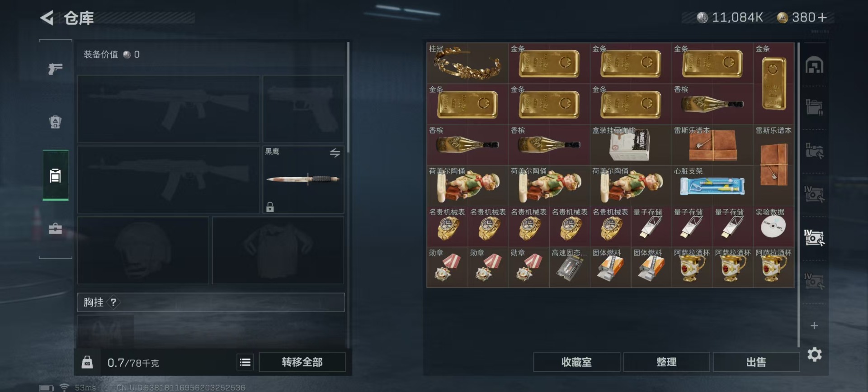Open the storage settings gear icon
This screenshot has width=868, height=392.
(x=815, y=354)
